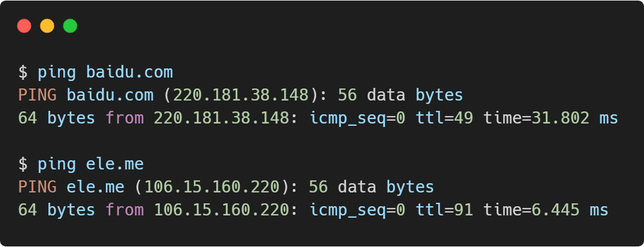Click the green maximize window button

pos(70,26)
